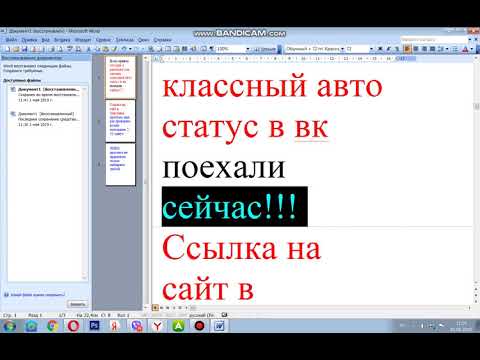The height and width of the screenshot is (360, 480).
Task: Open the Вид menu
Action: click(46, 40)
